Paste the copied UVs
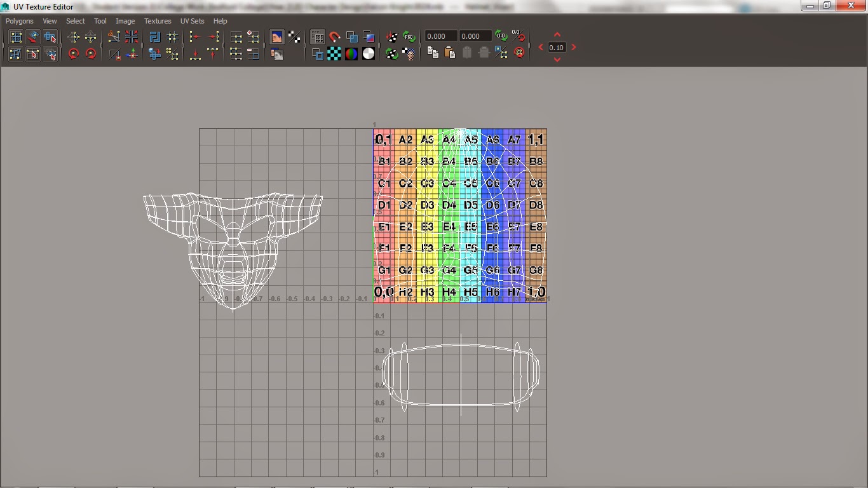This screenshot has width=868, height=488. point(451,53)
